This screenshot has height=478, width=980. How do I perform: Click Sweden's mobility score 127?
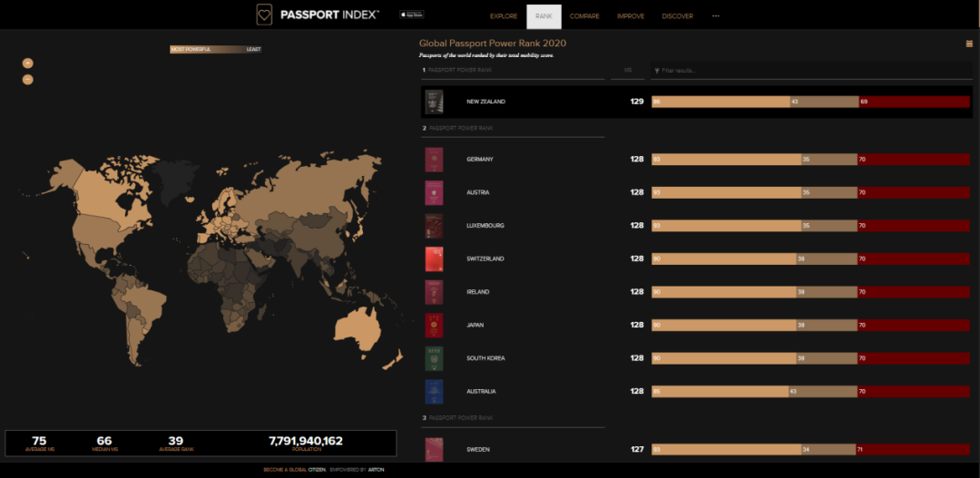coord(637,449)
